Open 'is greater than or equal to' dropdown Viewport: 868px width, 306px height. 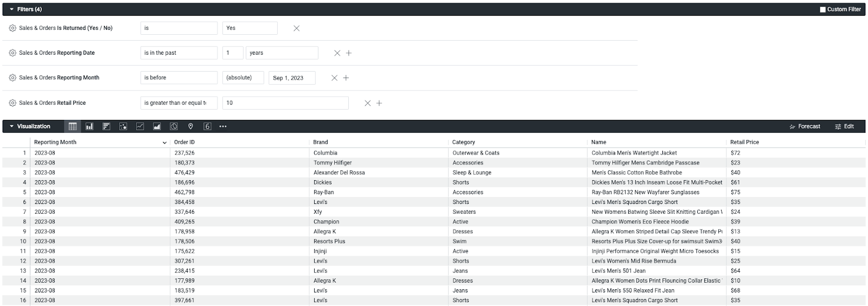pos(179,103)
